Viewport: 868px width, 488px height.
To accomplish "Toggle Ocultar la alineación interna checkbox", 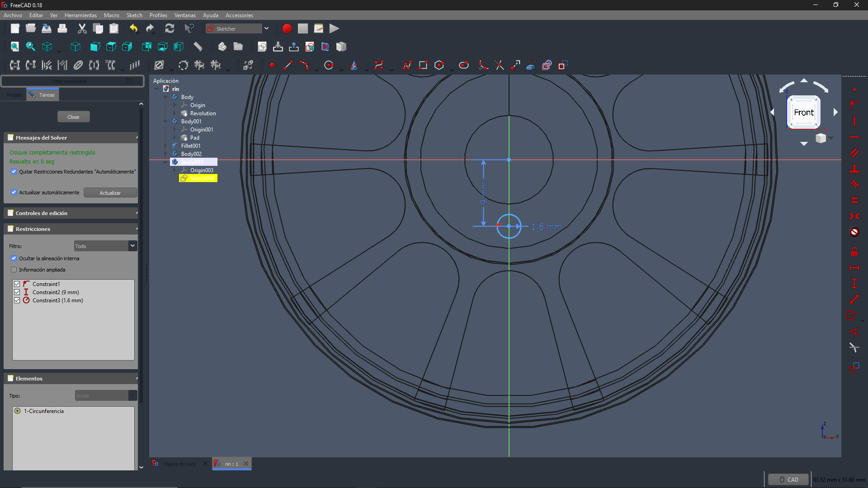I will pos(14,258).
